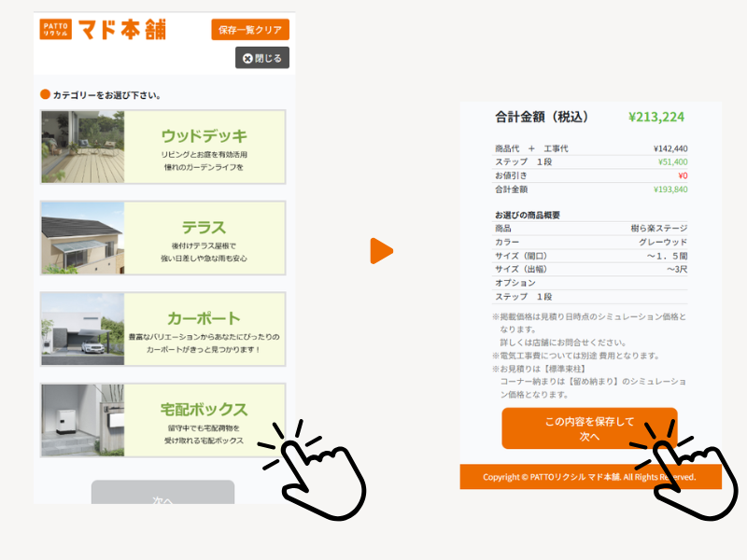This screenshot has width=747, height=560.
Task: Click the green ¥213,224 total amount
Action: click(656, 118)
